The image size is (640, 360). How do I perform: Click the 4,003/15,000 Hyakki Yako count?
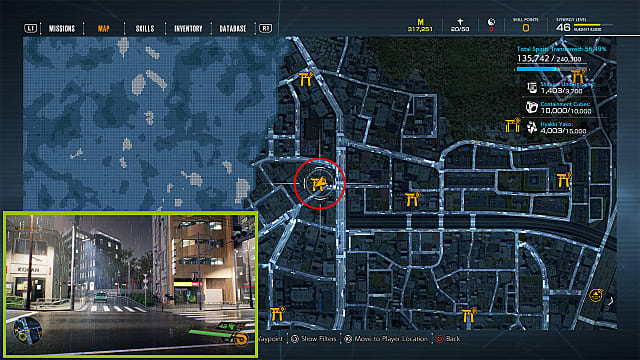tap(563, 131)
